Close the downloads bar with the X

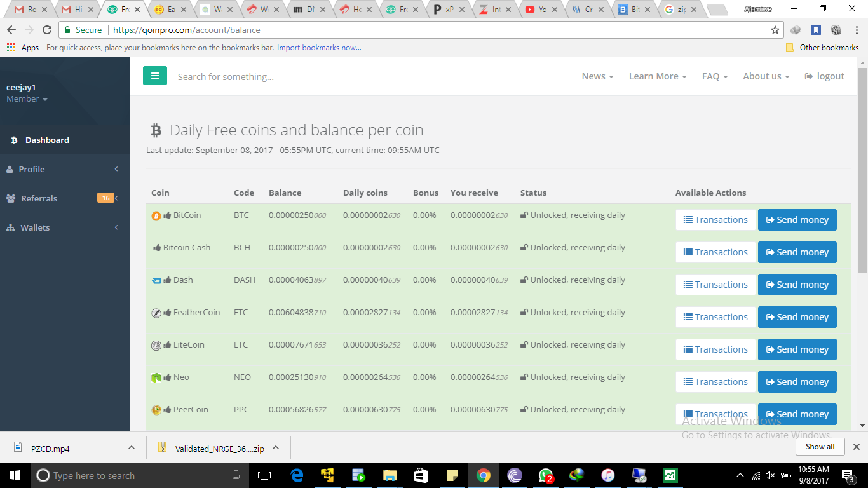coord(856,447)
